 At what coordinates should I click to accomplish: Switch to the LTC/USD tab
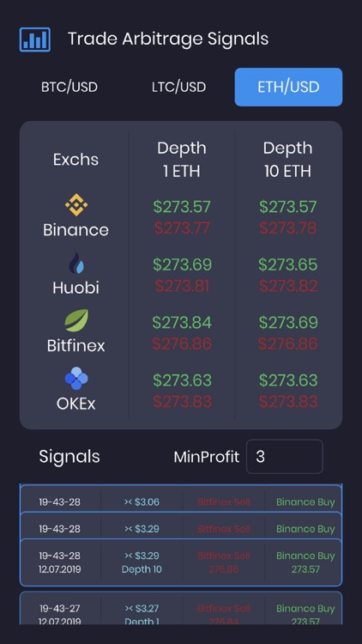(179, 87)
